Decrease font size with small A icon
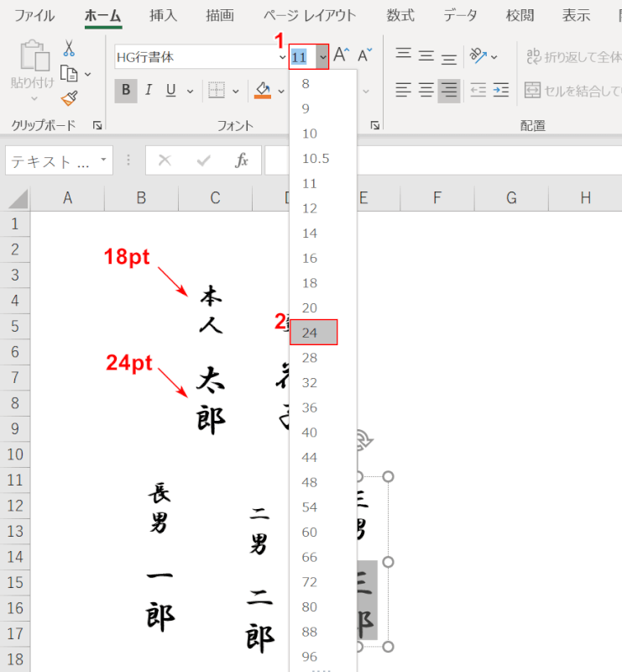Screen dimensions: 622x672 [x=365, y=55]
